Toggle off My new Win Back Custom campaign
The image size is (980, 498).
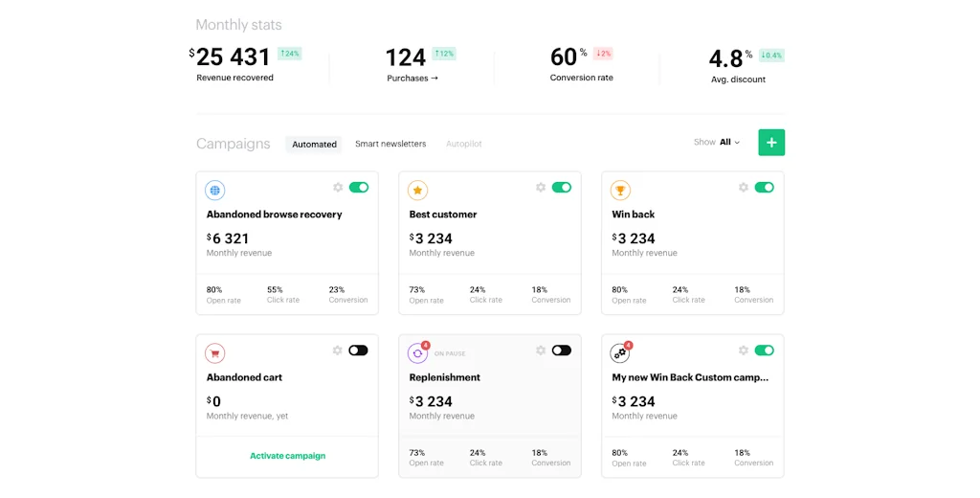point(765,351)
